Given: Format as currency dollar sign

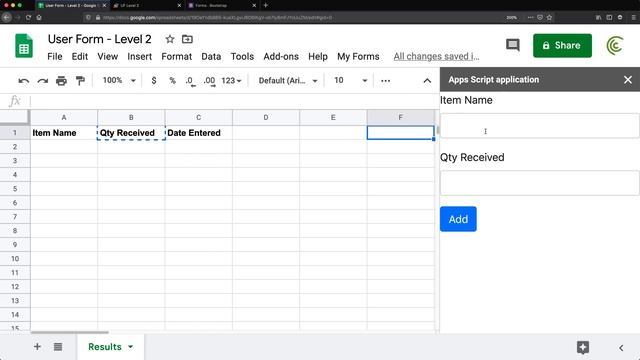Looking at the screenshot, I should (x=153, y=80).
